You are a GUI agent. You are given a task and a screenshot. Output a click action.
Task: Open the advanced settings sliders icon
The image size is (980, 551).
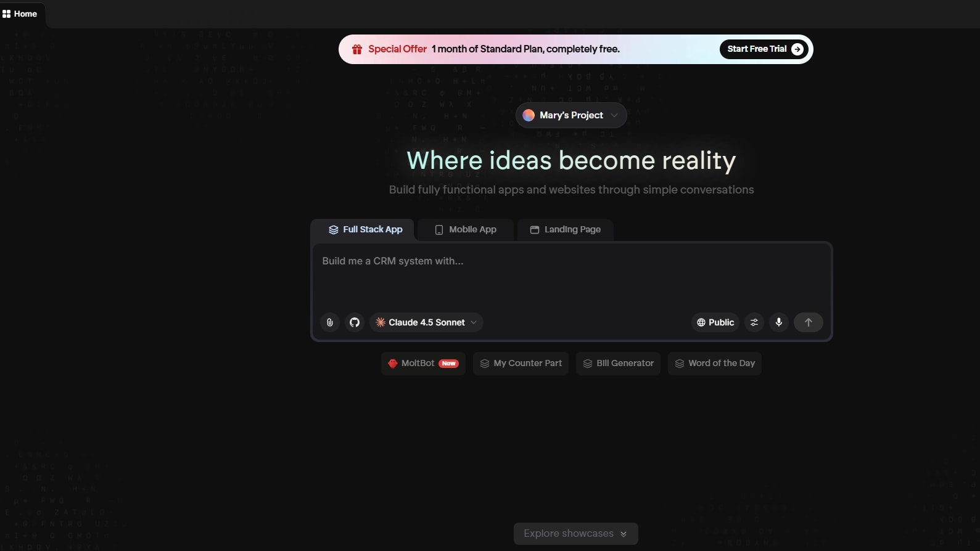[754, 322]
